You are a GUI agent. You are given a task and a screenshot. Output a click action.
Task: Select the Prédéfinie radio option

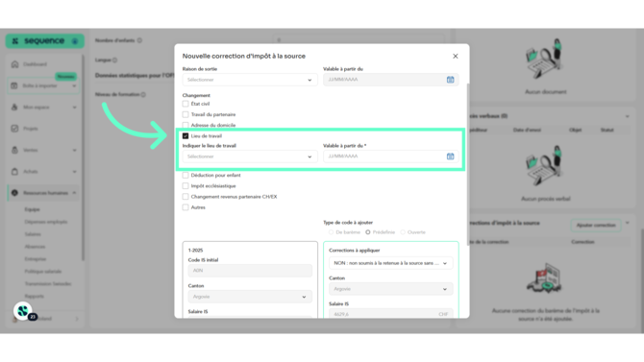368,232
